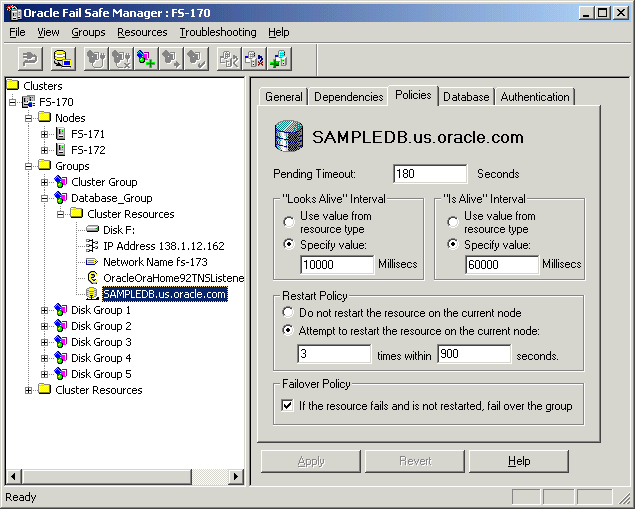635x509 pixels.
Task: Open the Groups menu
Action: tap(88, 32)
